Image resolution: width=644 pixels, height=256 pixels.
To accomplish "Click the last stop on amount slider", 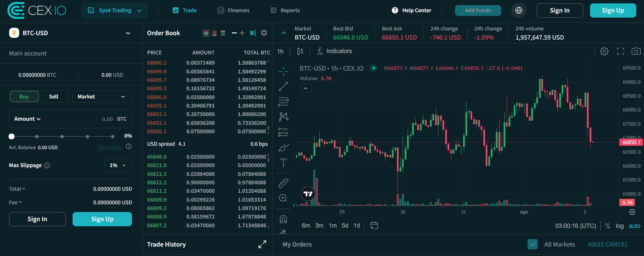I will point(113,137).
